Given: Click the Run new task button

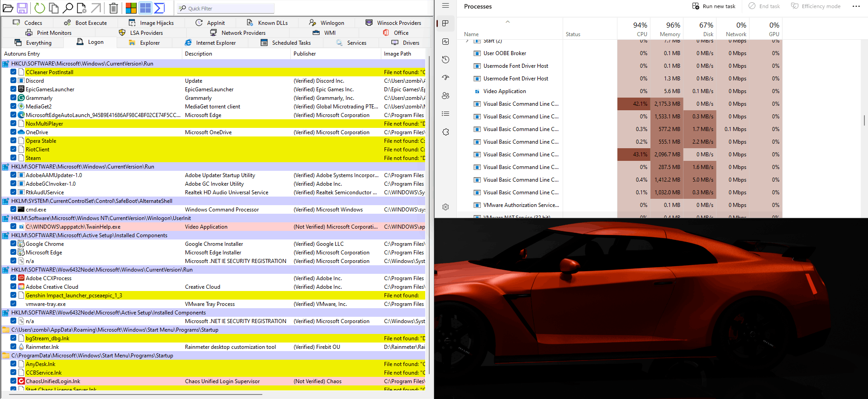Looking at the screenshot, I should [714, 6].
